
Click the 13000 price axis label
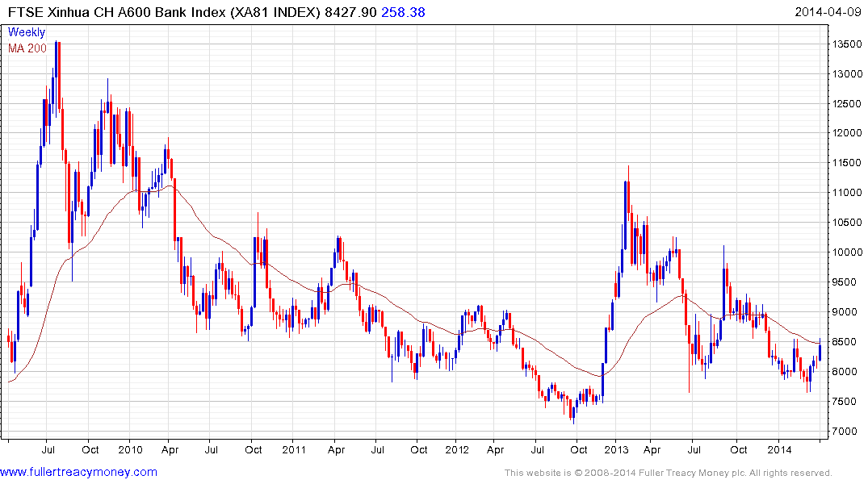coord(847,74)
